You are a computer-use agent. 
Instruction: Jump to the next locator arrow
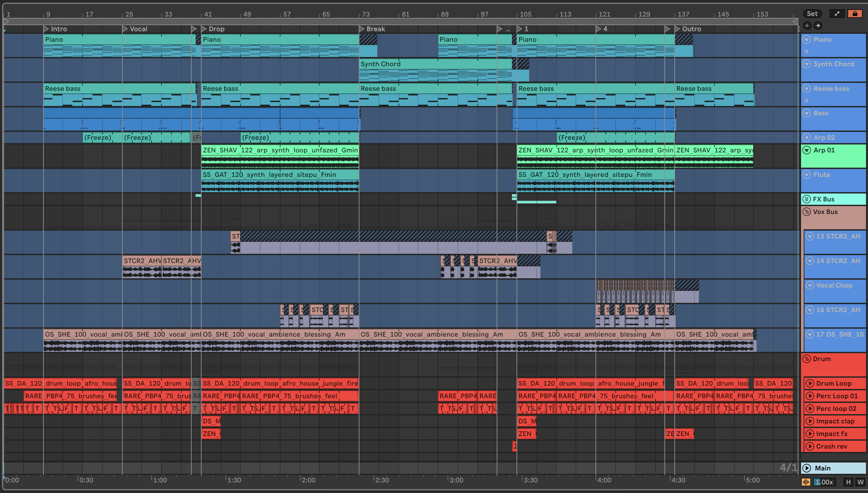coord(818,26)
